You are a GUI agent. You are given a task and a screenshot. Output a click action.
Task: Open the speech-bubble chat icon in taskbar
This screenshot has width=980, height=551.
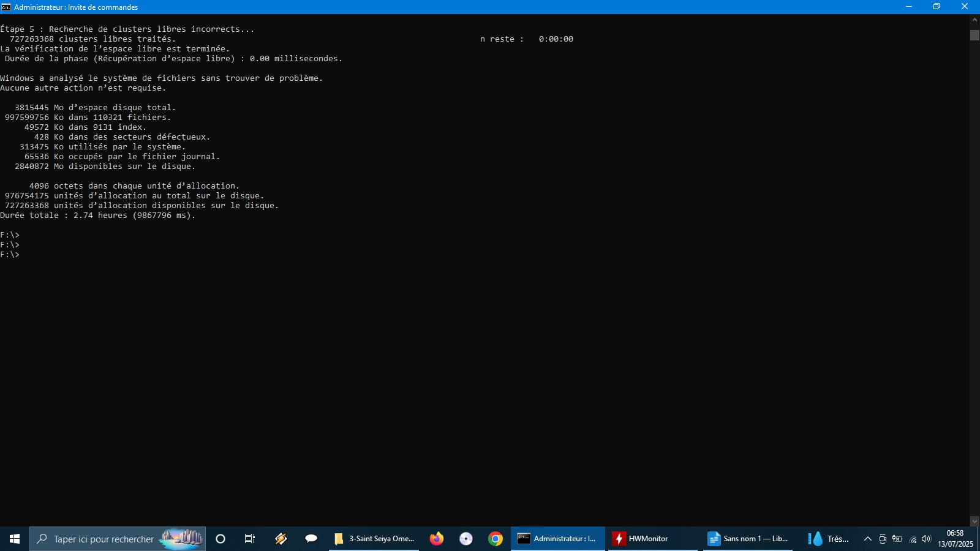point(311,539)
